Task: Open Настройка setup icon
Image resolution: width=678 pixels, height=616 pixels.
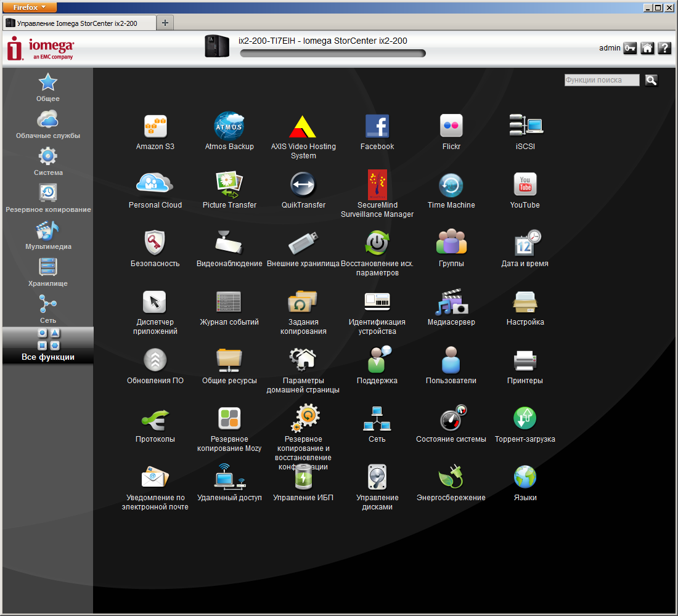Action: [525, 302]
